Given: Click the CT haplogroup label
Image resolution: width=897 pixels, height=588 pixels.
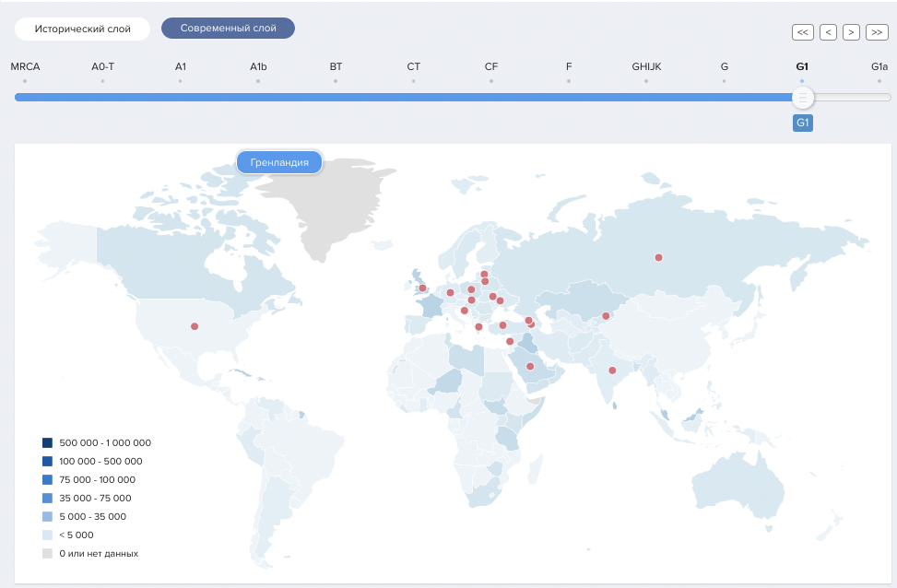Looking at the screenshot, I should [413, 67].
